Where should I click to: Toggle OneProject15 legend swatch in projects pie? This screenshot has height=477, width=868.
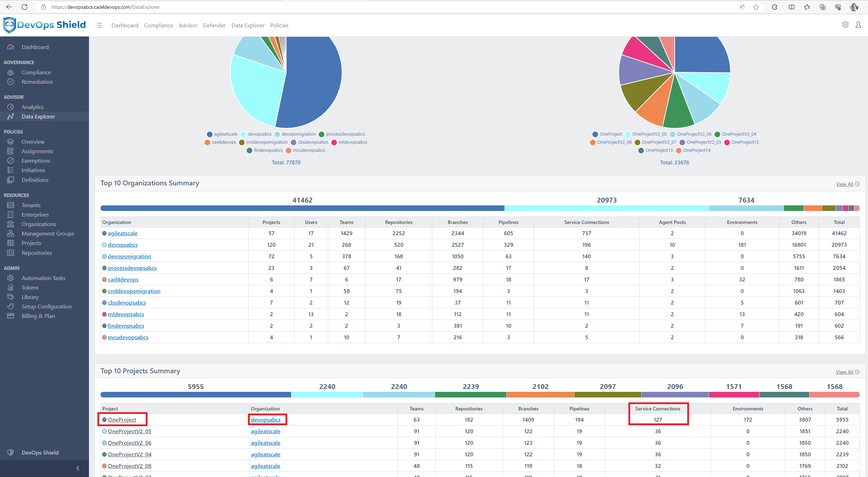coord(727,142)
